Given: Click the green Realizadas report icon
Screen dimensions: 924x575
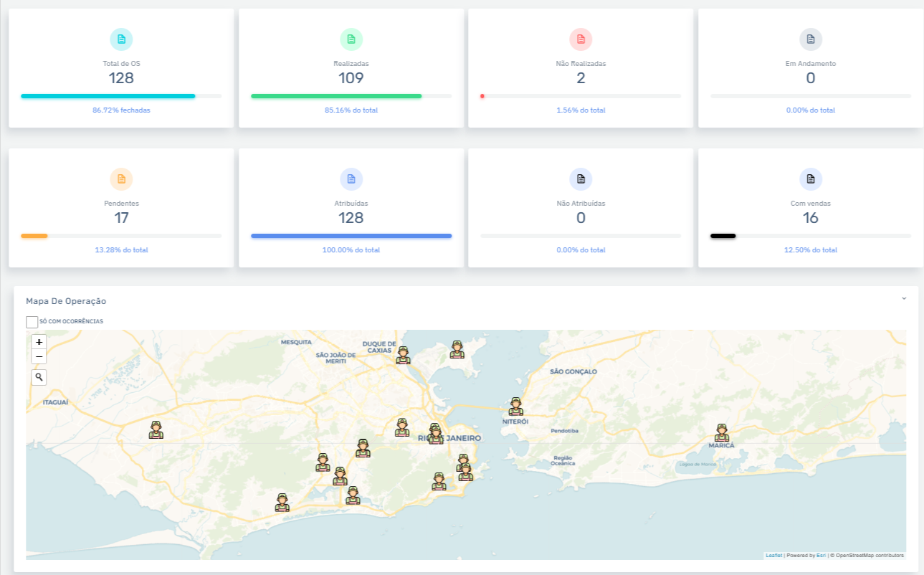Looking at the screenshot, I should point(351,39).
